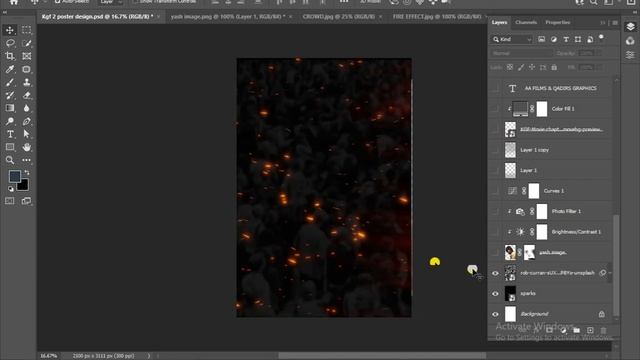Screen dimensions: 640x360
Task: Select the Clone Stamp tool
Action: pos(27,82)
